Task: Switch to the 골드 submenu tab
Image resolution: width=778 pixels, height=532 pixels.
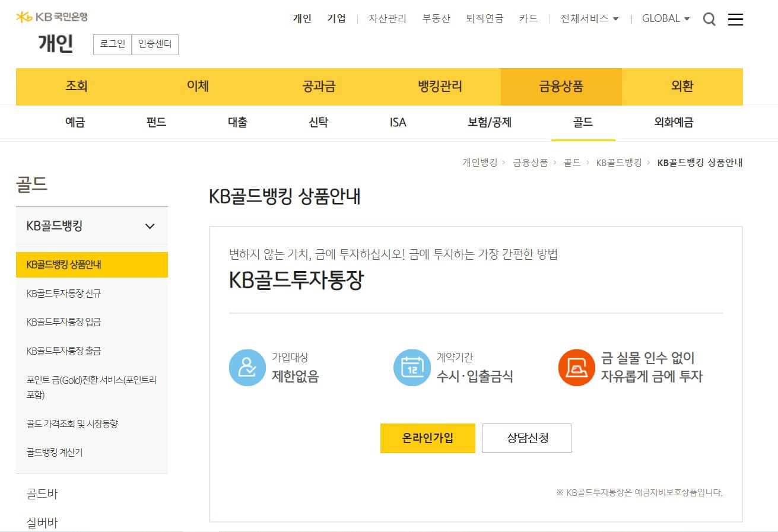Action: pos(583,123)
